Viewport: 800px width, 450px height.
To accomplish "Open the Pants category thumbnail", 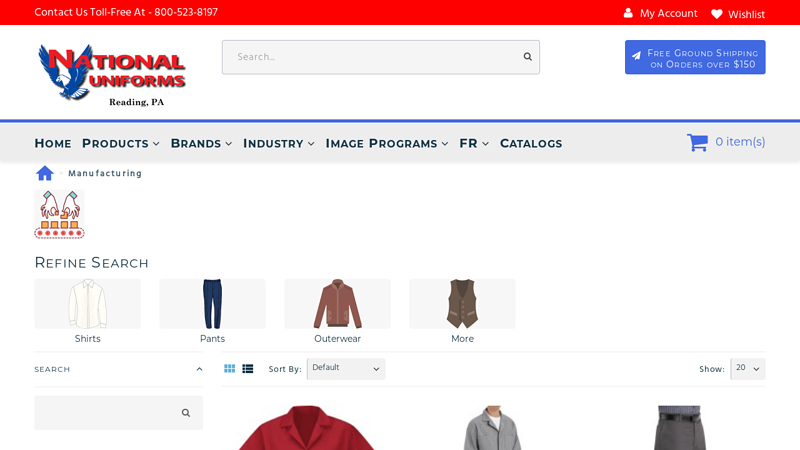I will pos(212,304).
